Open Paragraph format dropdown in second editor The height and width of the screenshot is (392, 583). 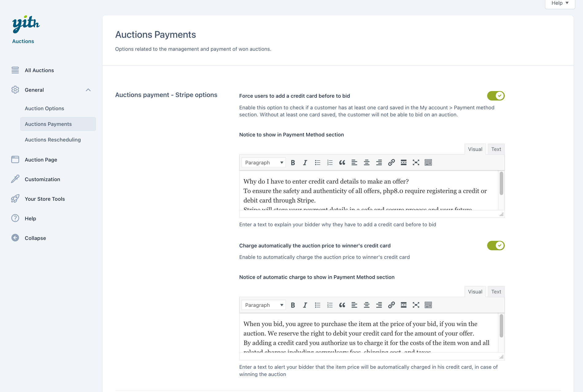click(x=264, y=305)
